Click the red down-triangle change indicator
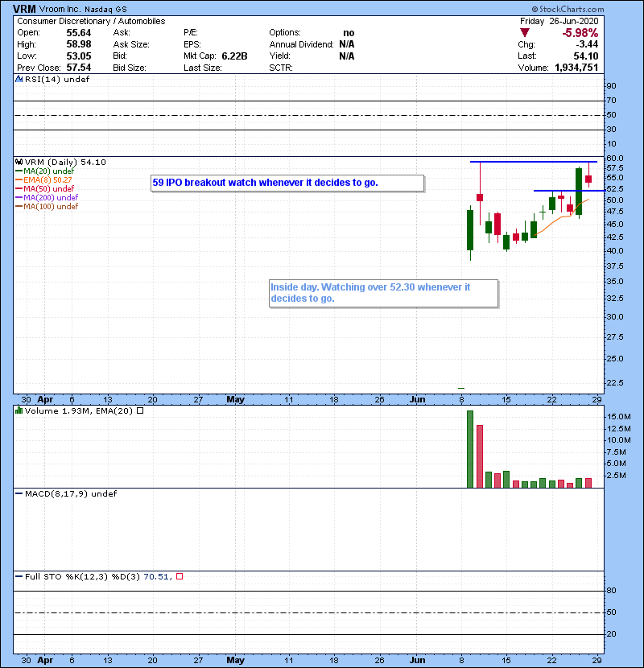Image resolution: width=644 pixels, height=668 pixels. coord(525,33)
